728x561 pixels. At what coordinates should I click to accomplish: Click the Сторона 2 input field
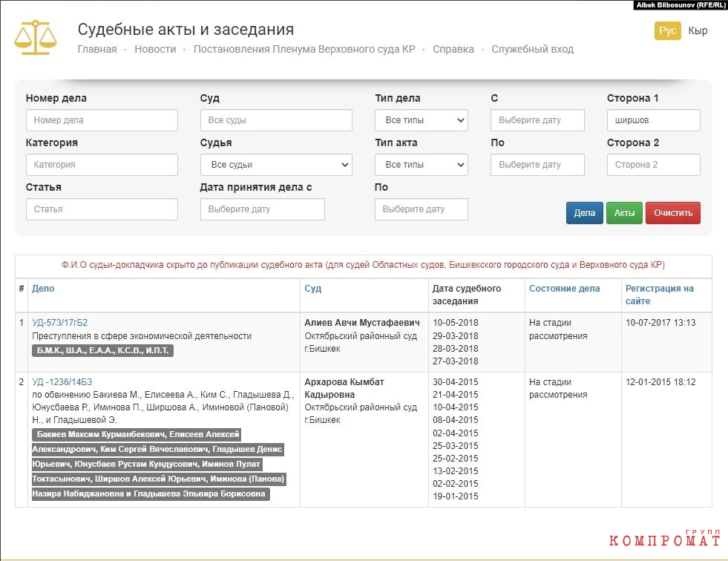pos(653,165)
